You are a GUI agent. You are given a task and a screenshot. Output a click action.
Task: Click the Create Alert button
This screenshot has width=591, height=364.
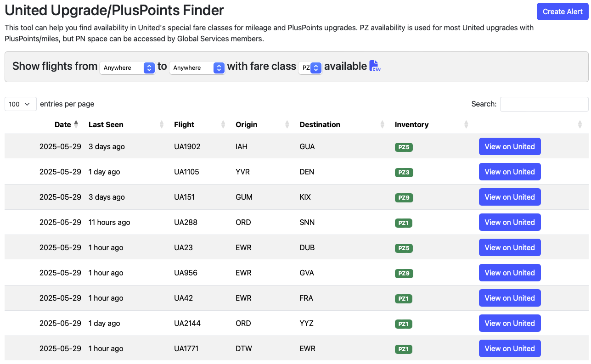(563, 11)
